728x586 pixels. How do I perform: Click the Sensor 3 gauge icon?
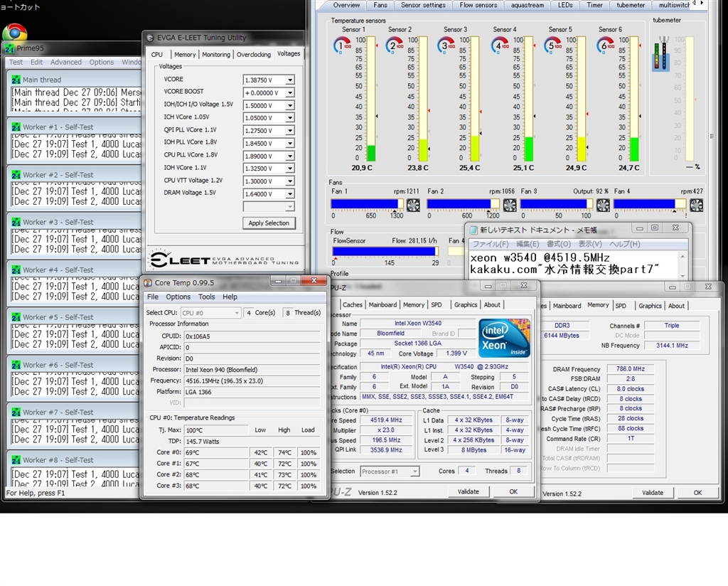(x=446, y=46)
